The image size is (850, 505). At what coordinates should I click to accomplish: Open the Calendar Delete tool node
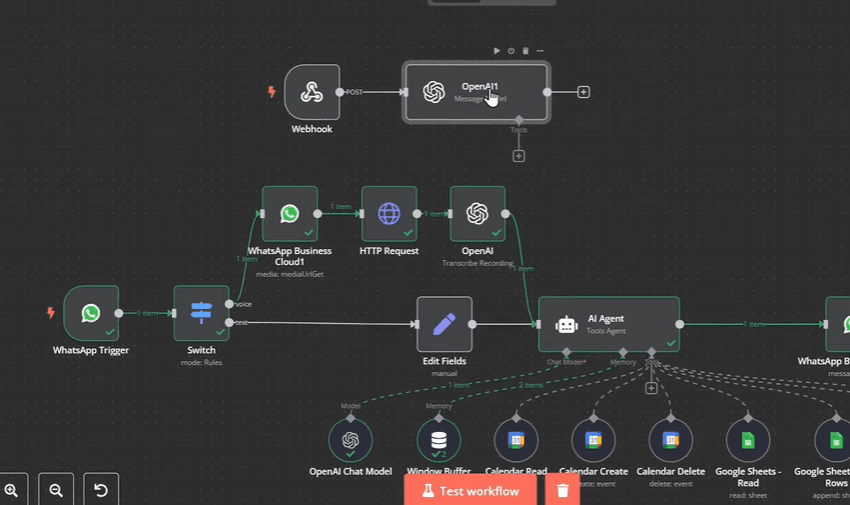tap(671, 440)
